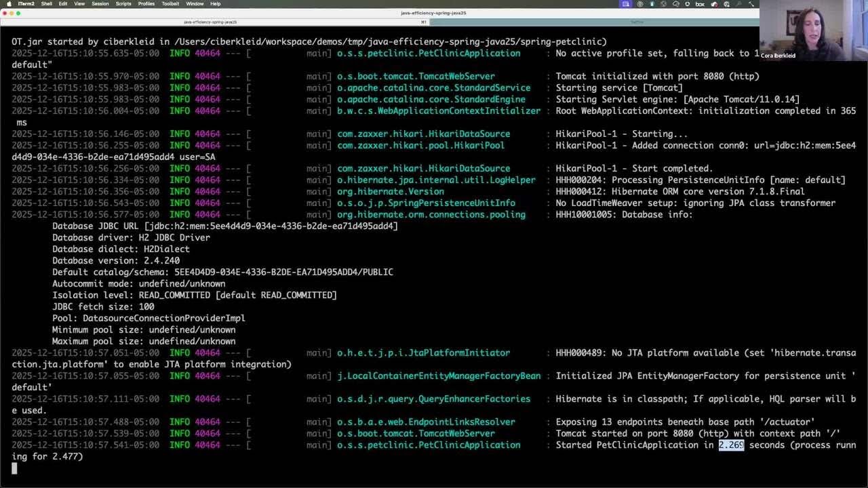
Task: Click the Box icon in menu bar
Action: (700, 4)
